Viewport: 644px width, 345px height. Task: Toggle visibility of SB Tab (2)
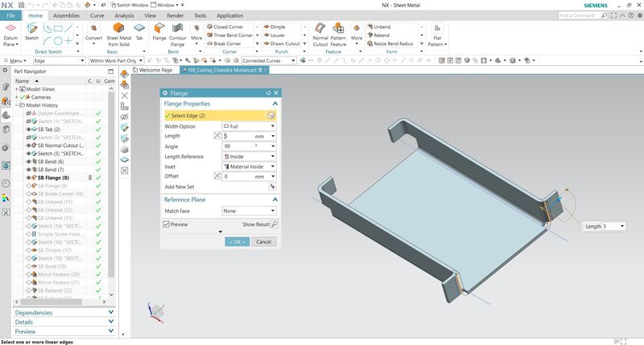(x=28, y=129)
